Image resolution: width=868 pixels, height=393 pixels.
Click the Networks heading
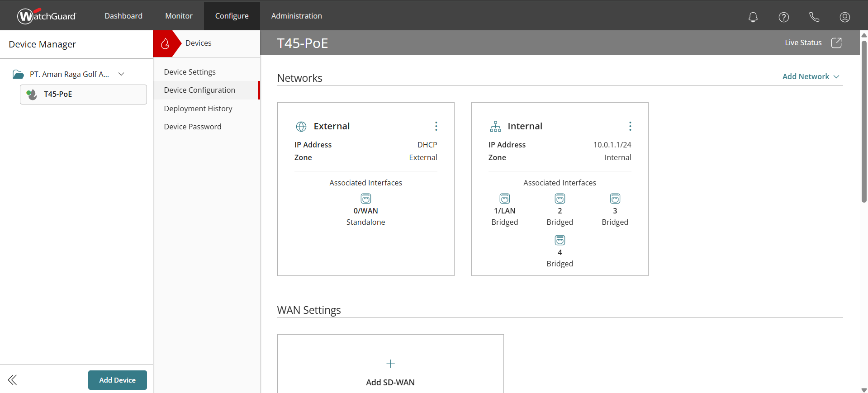coord(299,78)
